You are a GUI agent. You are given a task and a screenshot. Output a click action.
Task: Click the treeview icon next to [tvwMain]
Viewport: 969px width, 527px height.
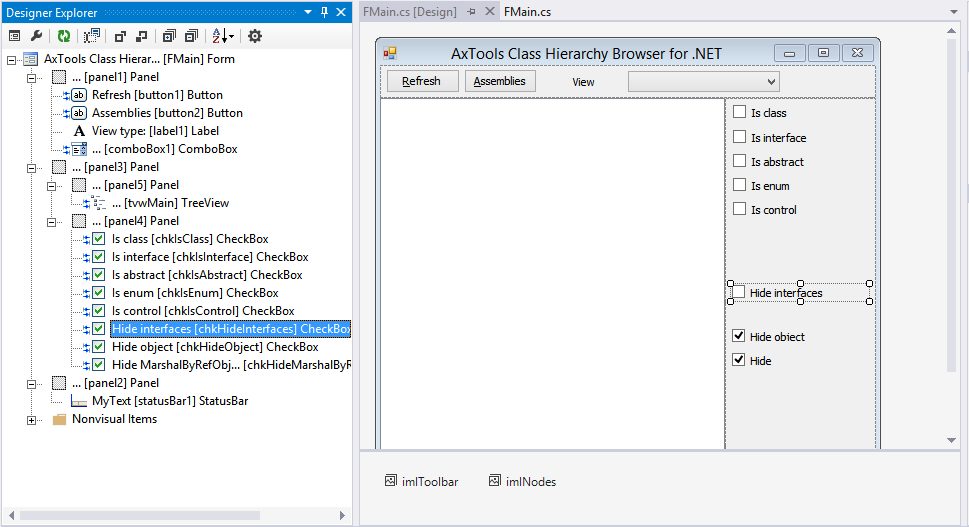pyautogui.click(x=99, y=203)
